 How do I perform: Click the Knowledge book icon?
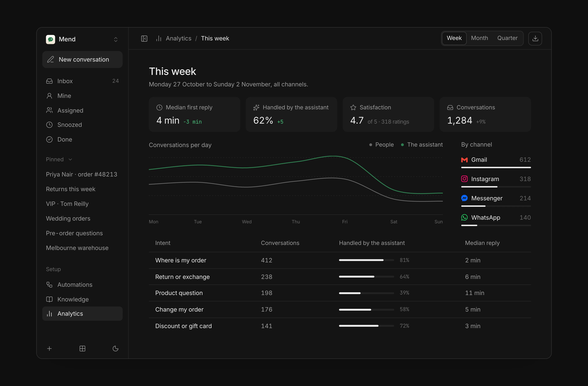[49, 299]
